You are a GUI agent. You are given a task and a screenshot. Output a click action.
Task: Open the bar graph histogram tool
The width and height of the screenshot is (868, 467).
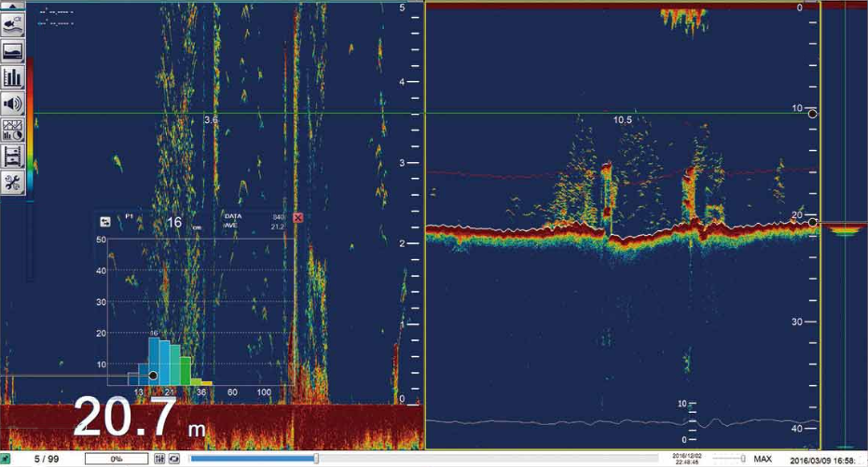[13, 77]
